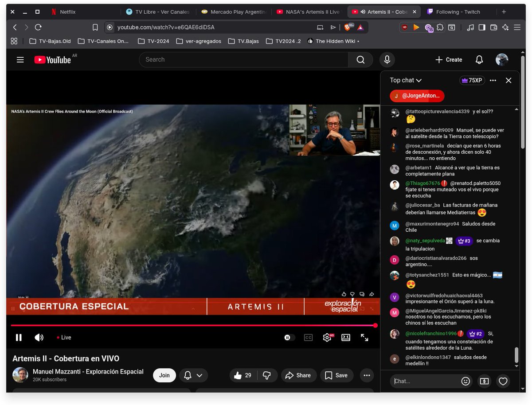532x405 pixels.
Task: Switch to NASA's Artemis II Live tab
Action: pyautogui.click(x=309, y=12)
